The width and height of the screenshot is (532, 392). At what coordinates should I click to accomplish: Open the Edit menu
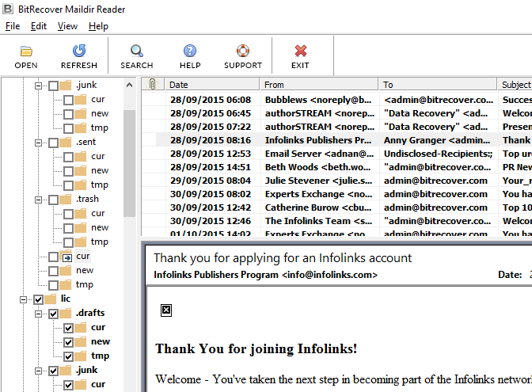pos(38,26)
